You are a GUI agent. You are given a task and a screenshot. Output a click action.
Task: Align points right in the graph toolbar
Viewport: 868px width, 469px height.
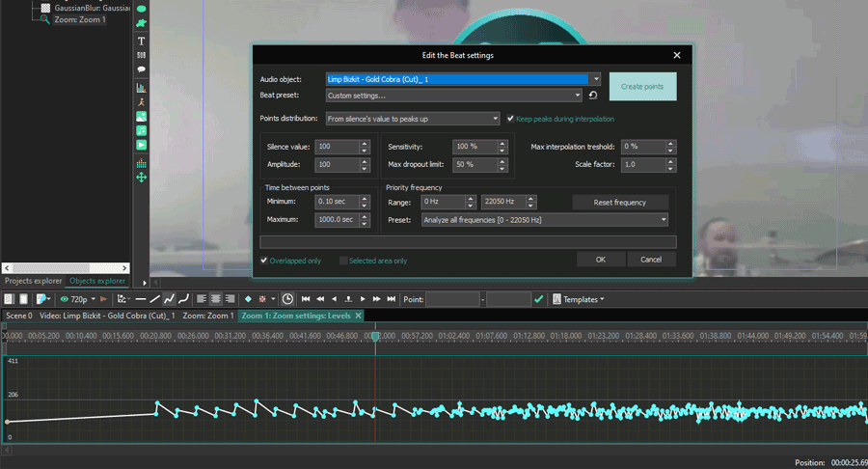231,299
